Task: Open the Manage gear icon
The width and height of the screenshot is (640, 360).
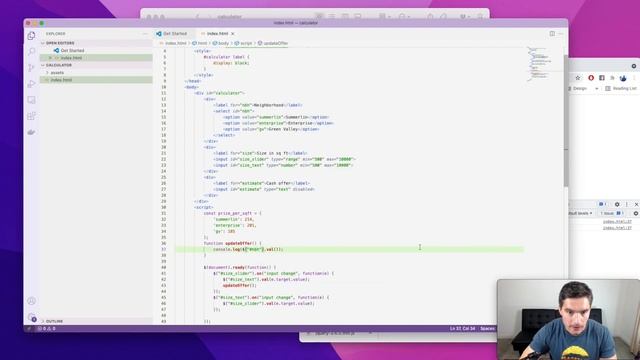Action: [31, 317]
